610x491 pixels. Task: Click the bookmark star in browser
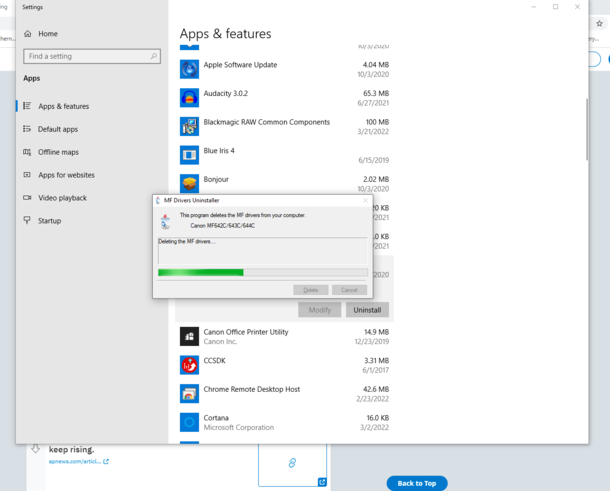599,24
